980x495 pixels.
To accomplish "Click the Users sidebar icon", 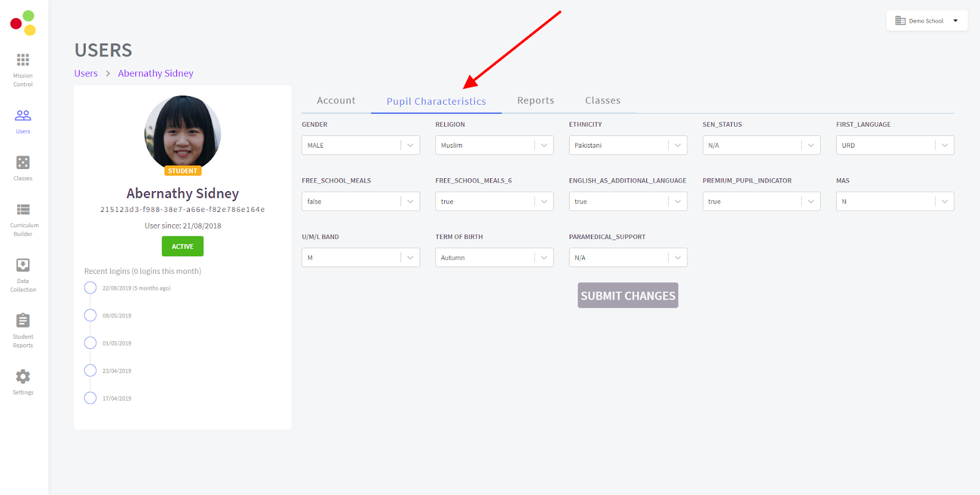I will coord(23,121).
